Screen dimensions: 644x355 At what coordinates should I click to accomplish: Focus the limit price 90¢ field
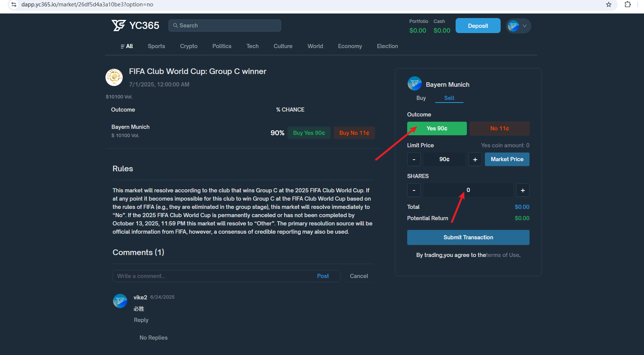click(x=444, y=159)
